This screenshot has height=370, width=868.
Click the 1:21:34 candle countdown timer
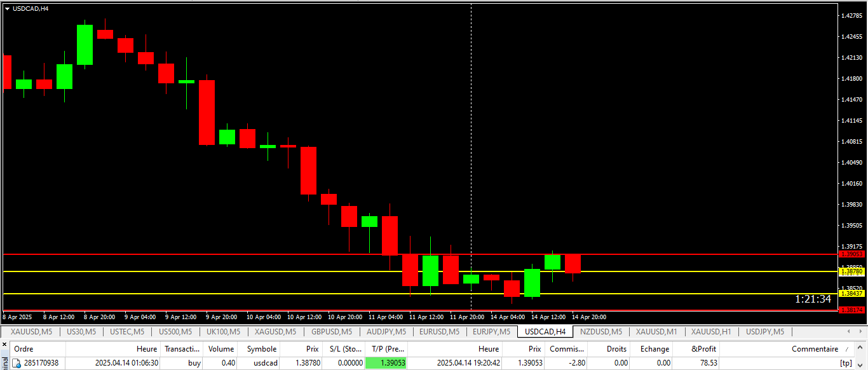point(813,299)
